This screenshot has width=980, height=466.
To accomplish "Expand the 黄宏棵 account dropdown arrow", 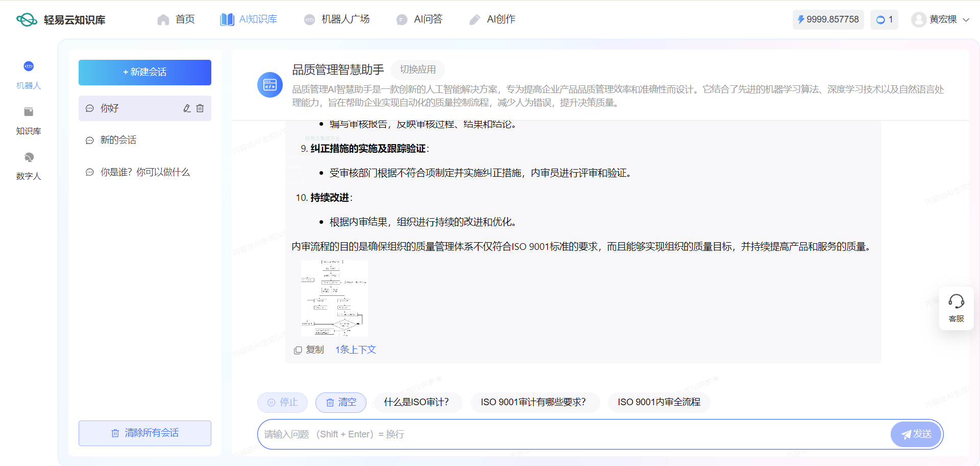I will click(x=966, y=20).
